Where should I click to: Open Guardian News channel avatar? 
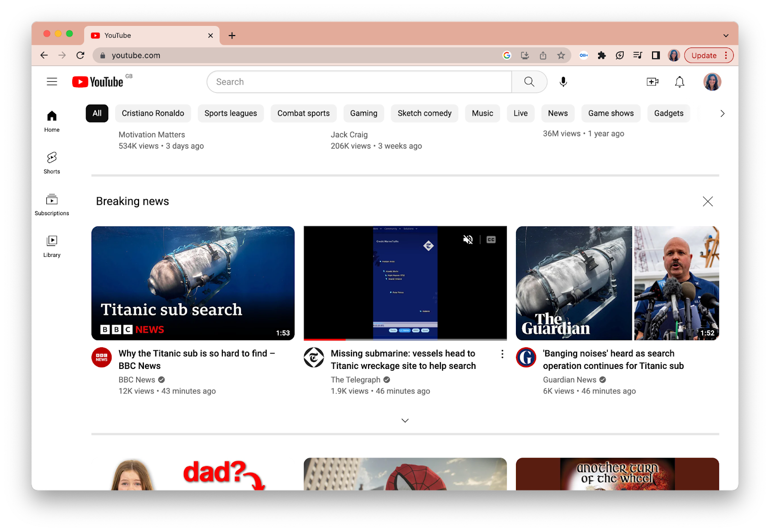coord(526,357)
